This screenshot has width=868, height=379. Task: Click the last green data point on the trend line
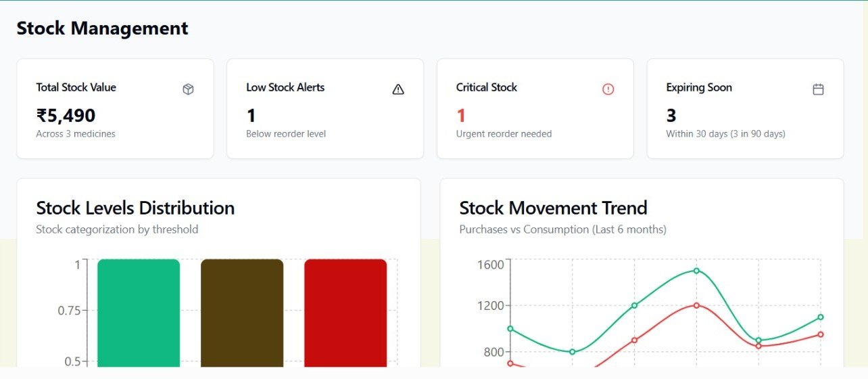[x=821, y=317]
